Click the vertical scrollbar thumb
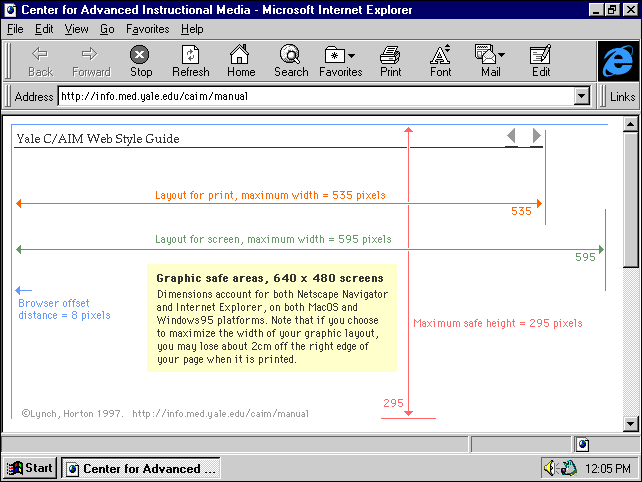The image size is (642, 482). click(631, 199)
